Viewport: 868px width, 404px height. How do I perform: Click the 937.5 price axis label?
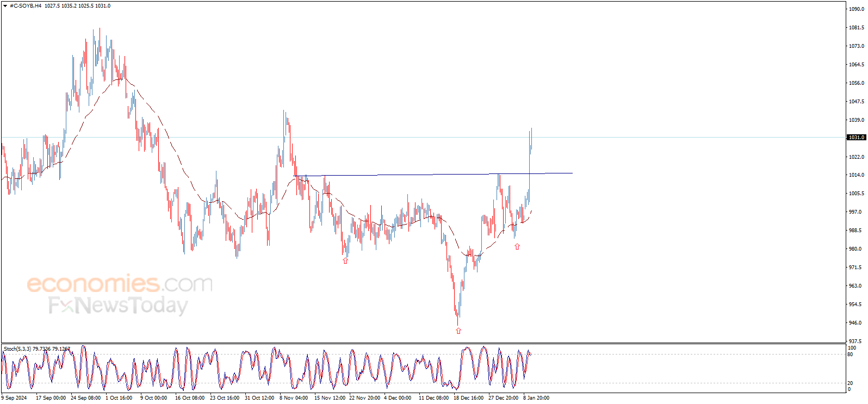(855, 341)
